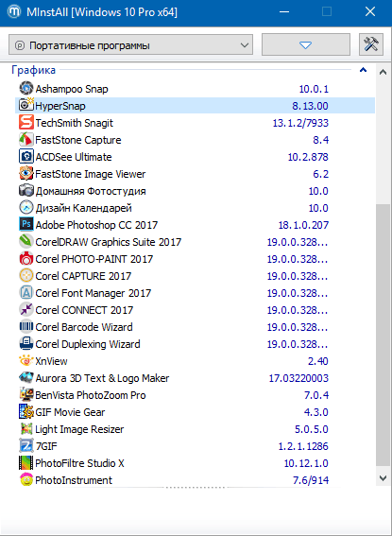Click the Графика group header
The height and width of the screenshot is (536, 392).
pos(33,70)
